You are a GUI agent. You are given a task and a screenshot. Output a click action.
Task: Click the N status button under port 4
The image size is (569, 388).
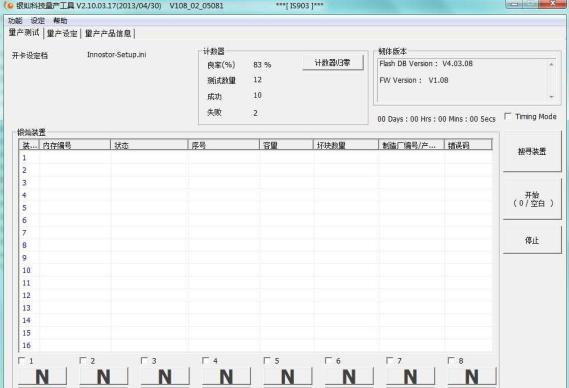coord(226,376)
